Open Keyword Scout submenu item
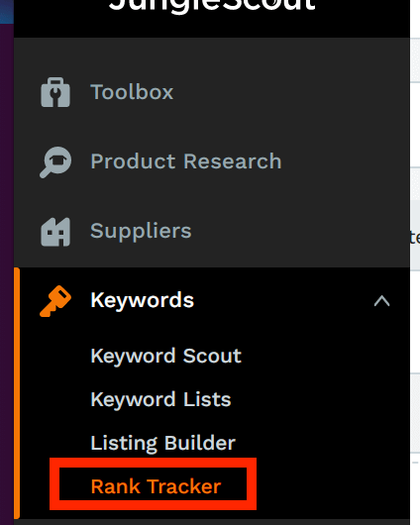Screen dimensions: 420x525 tap(165, 356)
